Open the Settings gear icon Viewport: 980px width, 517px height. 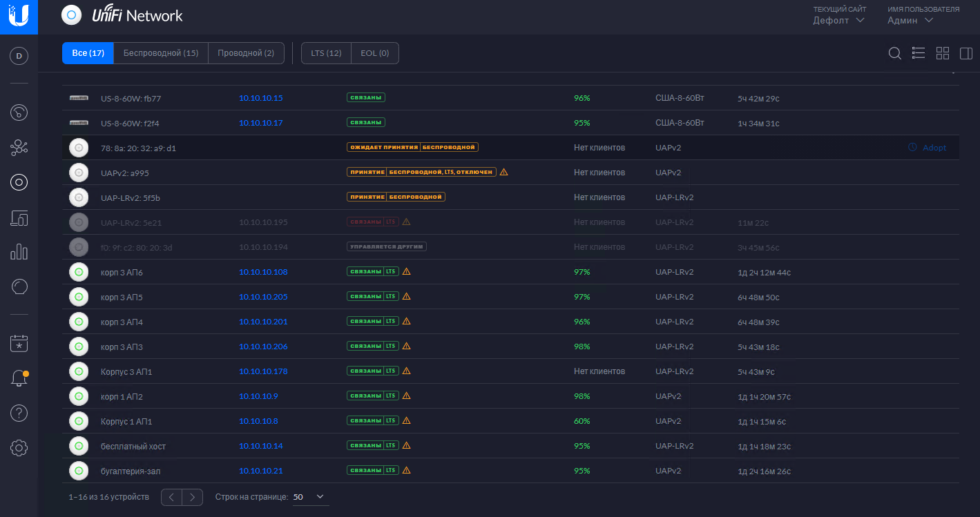coord(19,448)
